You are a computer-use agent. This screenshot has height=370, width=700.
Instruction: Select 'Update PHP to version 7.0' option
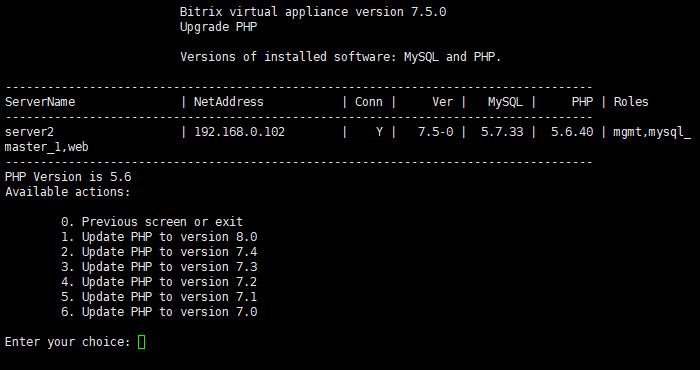159,312
